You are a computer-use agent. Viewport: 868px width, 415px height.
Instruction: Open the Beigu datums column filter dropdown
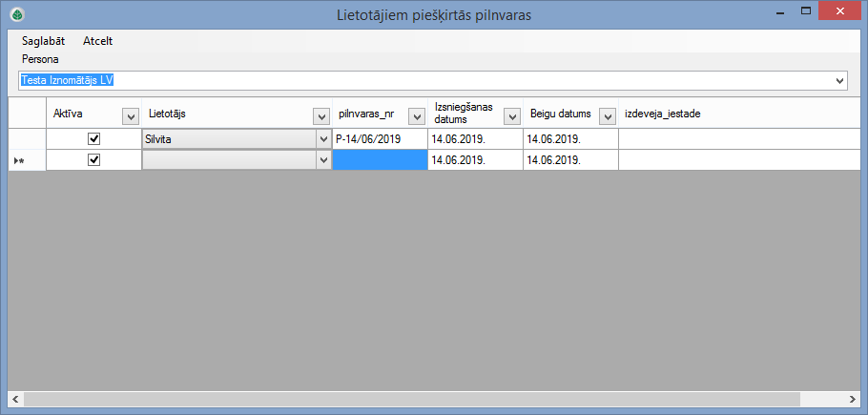(608, 116)
